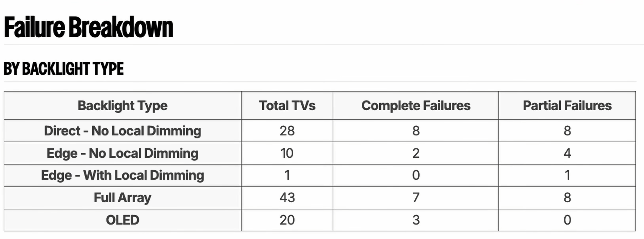
Task: Select the Backlight Type column header
Action: point(123,105)
